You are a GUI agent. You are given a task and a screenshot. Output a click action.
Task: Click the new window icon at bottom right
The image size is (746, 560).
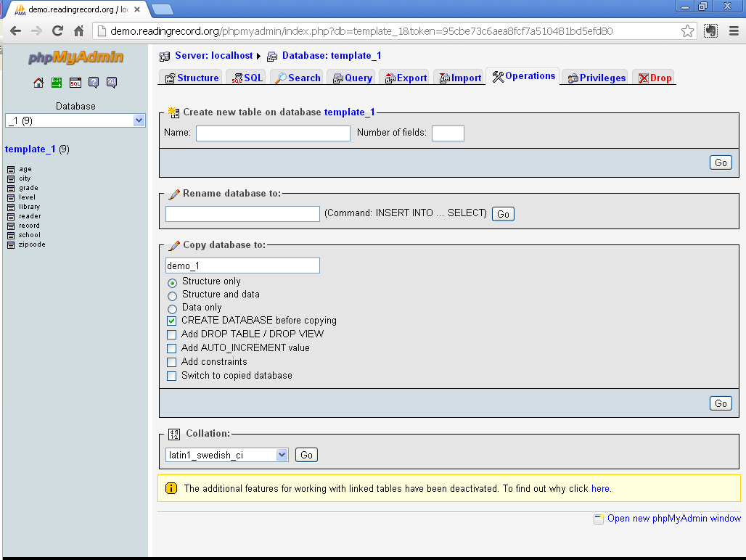pos(599,519)
